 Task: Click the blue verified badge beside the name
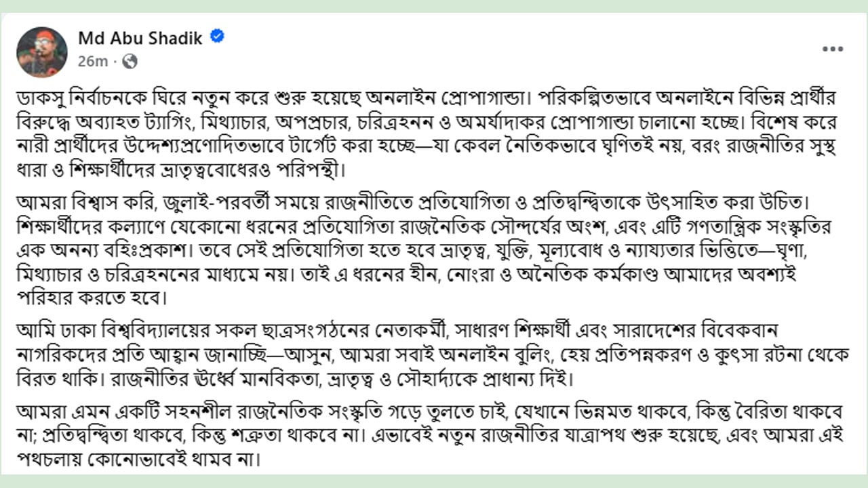coord(217,37)
